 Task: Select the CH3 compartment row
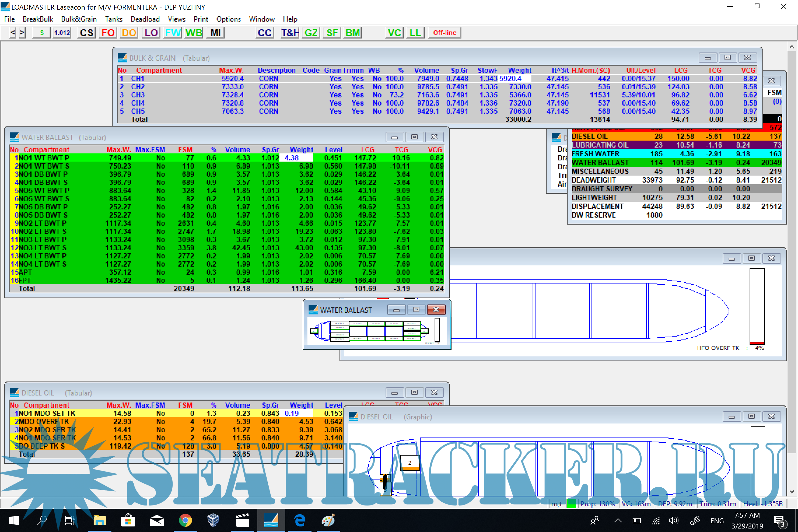pos(138,95)
